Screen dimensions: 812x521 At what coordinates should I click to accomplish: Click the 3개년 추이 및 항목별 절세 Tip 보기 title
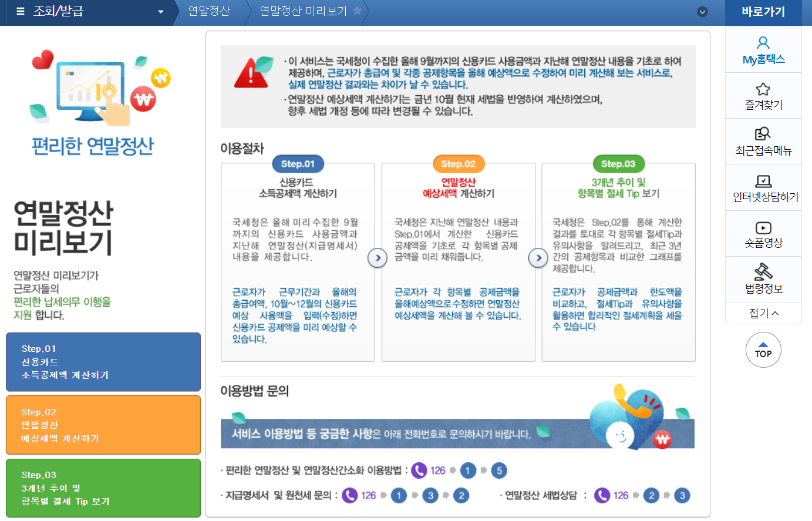pyautogui.click(x=618, y=188)
